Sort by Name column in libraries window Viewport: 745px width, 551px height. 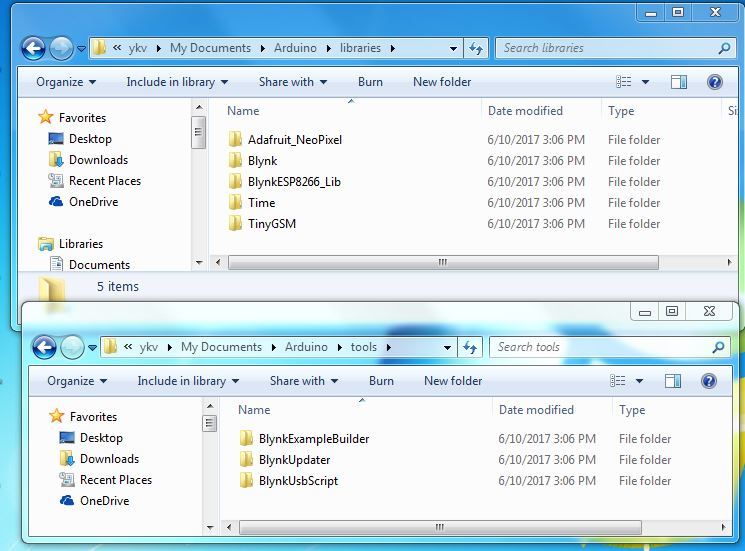pyautogui.click(x=243, y=111)
